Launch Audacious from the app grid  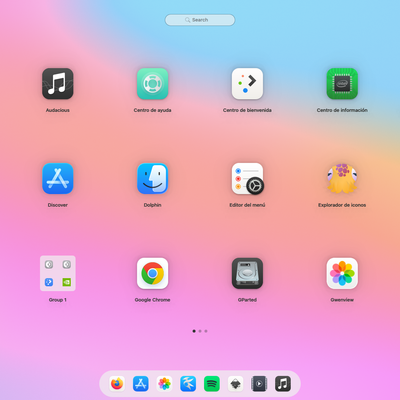click(x=58, y=84)
